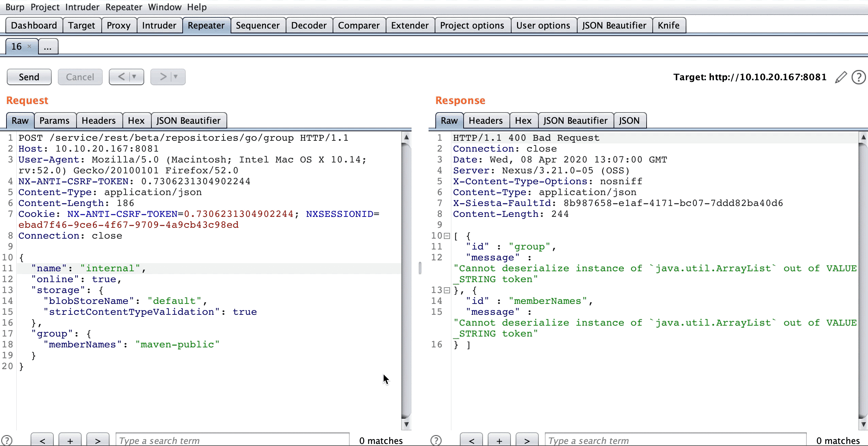
Task: Select the Response Hex tab
Action: [523, 121]
